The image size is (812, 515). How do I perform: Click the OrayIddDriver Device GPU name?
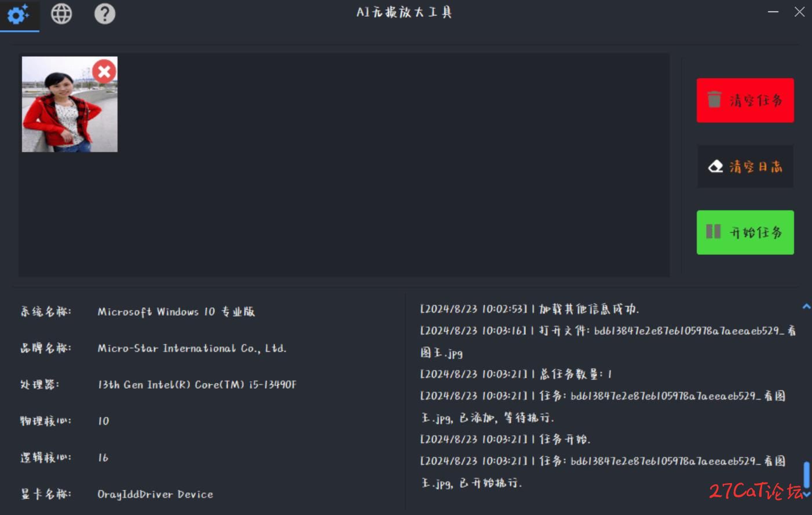pos(155,494)
